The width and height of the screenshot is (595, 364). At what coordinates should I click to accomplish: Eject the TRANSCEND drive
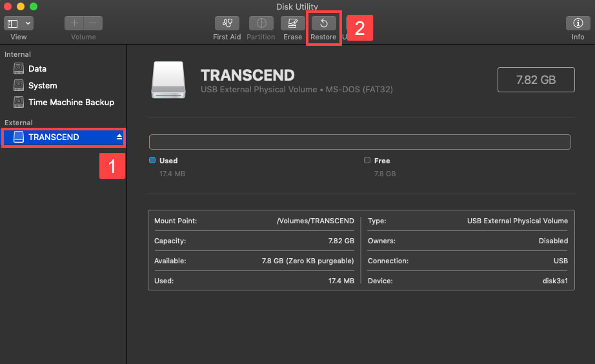119,137
